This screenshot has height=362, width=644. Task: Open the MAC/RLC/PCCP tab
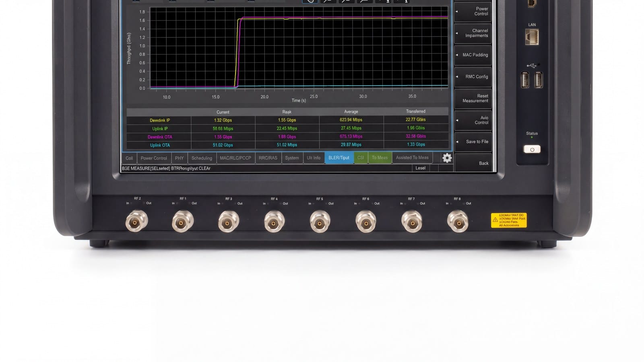coord(235,158)
